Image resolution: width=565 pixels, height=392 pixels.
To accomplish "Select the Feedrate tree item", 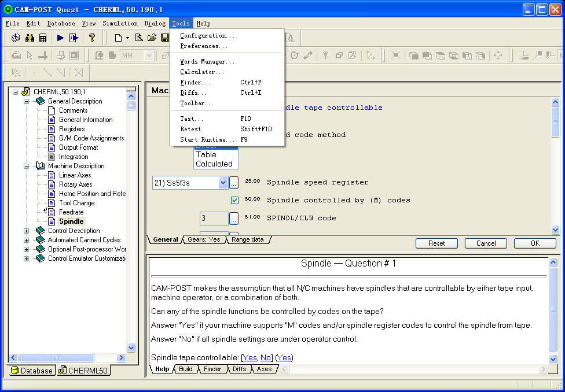I will pos(71,212).
